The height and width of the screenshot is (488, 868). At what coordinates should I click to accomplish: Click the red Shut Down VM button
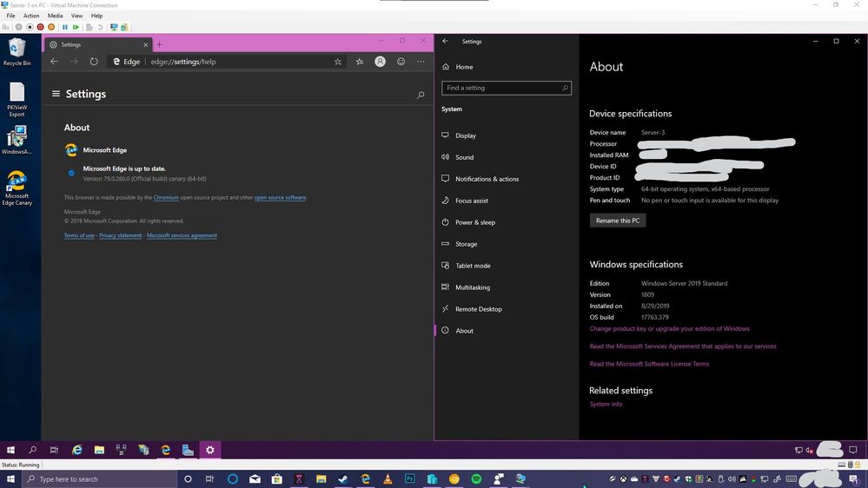coord(41,27)
